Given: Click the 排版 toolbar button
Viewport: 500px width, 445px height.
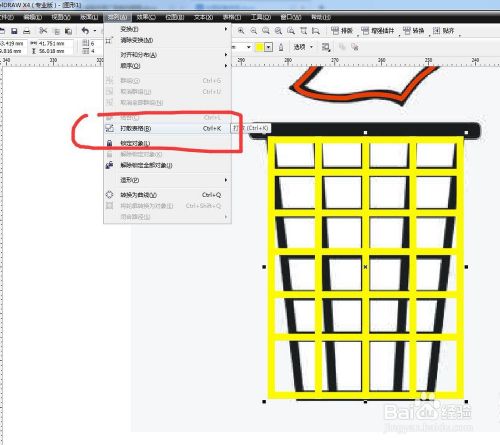Looking at the screenshot, I should pyautogui.click(x=342, y=31).
